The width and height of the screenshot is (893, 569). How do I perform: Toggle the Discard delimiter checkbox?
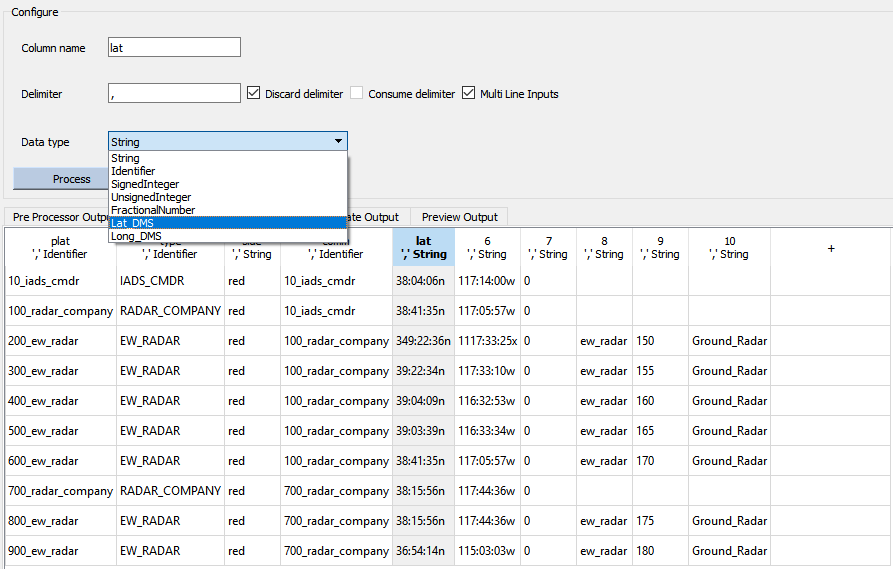(253, 93)
